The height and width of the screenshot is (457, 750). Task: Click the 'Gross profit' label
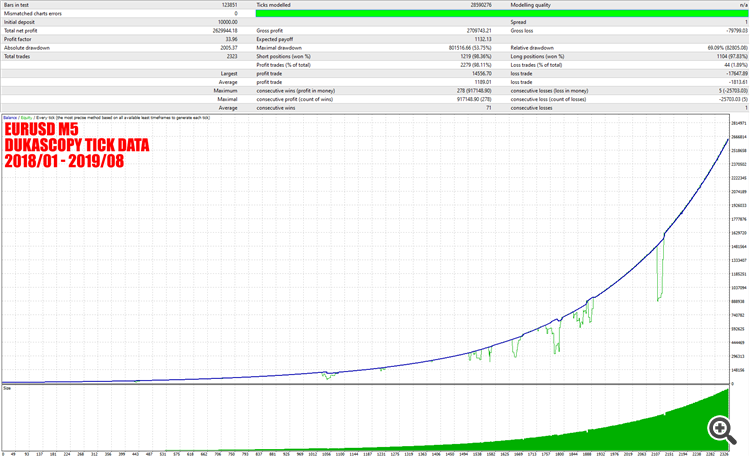tap(270, 31)
